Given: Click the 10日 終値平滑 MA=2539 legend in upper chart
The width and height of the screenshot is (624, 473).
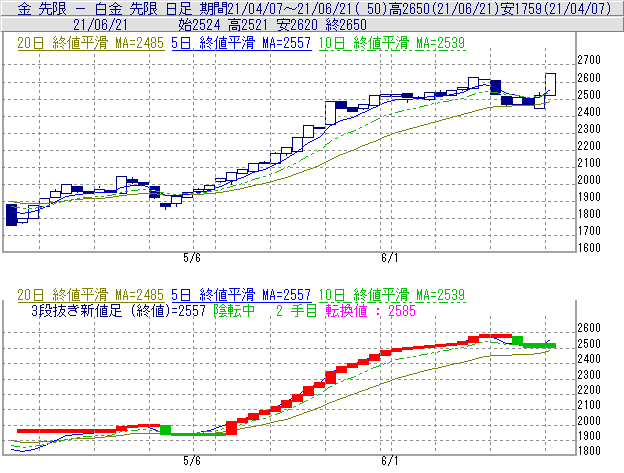Looking at the screenshot, I should (x=392, y=43).
